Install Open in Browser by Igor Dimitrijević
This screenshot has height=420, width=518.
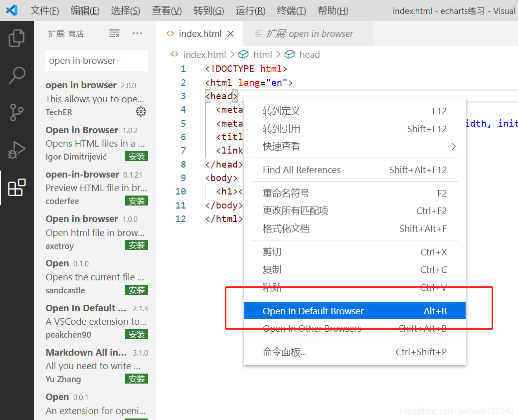(137, 156)
